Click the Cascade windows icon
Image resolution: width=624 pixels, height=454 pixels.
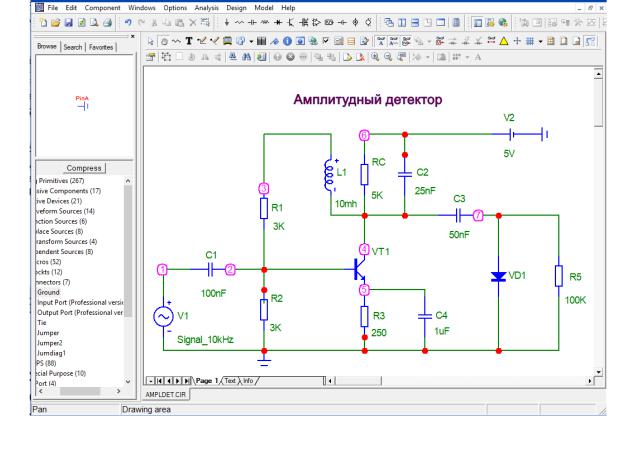tap(389, 23)
